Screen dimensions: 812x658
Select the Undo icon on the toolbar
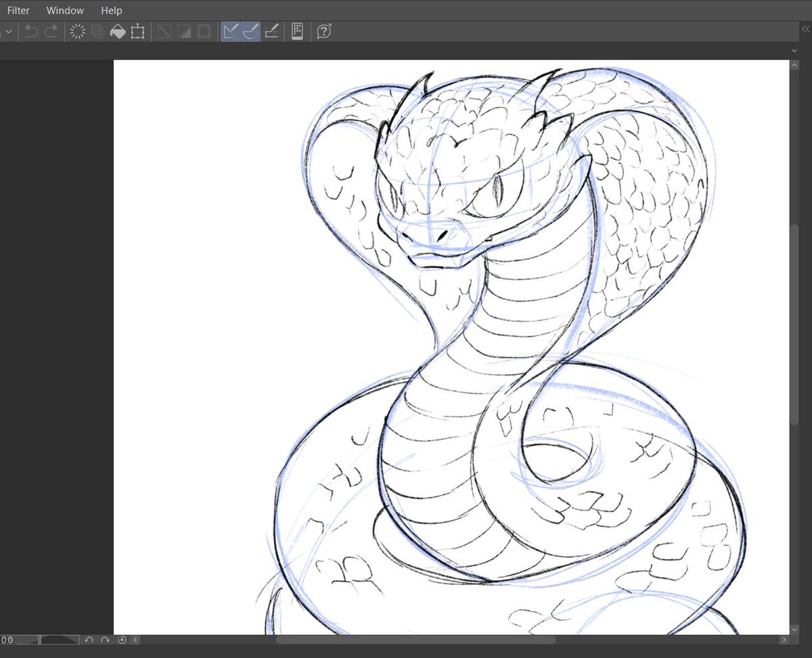(x=31, y=31)
